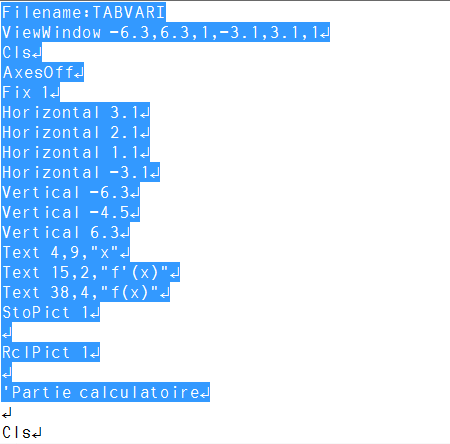Place cursor on Horizontal -3.1

click(81, 172)
